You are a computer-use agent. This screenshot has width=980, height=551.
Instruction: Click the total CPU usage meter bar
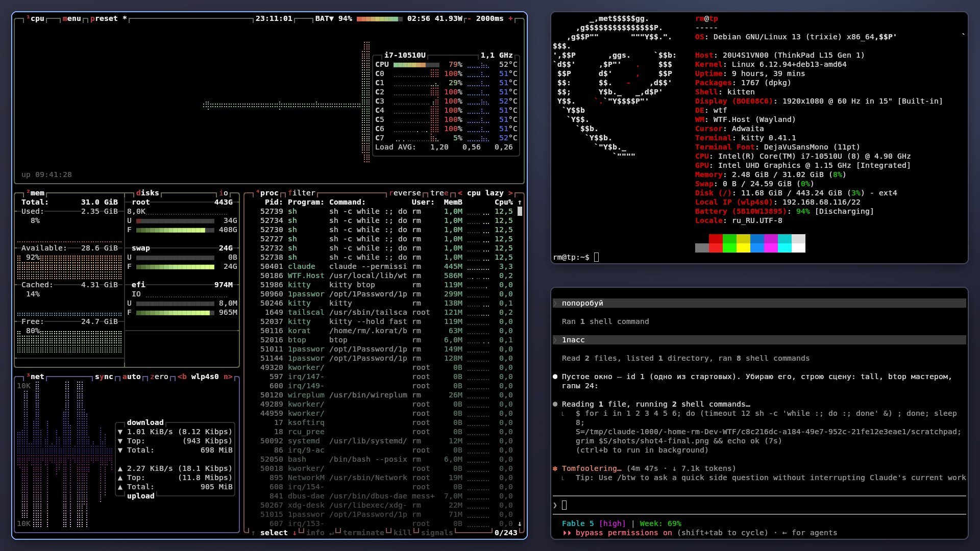click(416, 65)
